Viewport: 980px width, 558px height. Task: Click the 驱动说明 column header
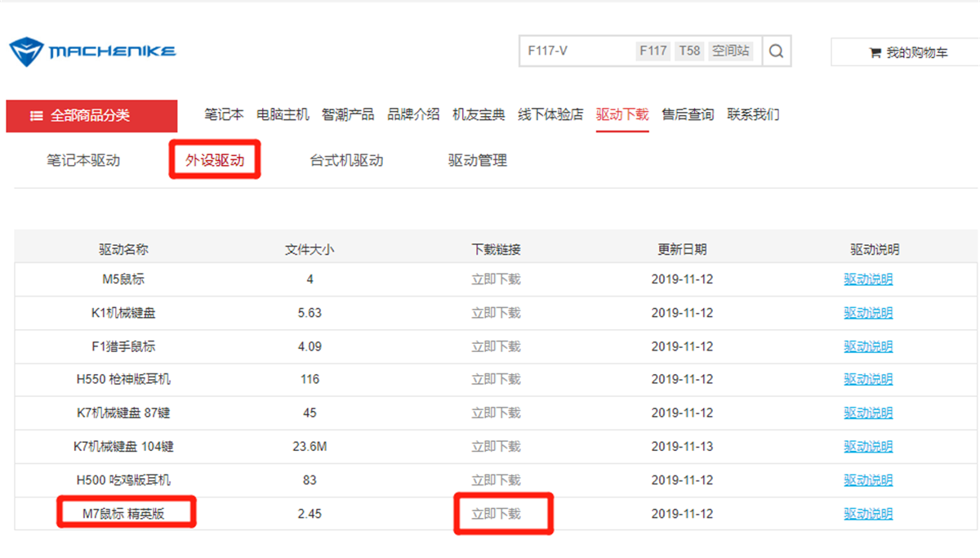pos(875,249)
